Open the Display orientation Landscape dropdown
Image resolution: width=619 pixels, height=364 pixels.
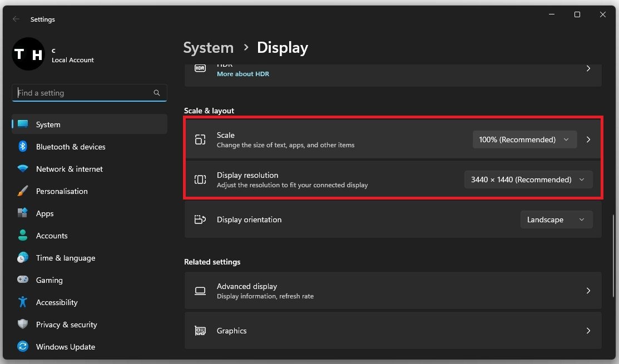click(x=556, y=220)
